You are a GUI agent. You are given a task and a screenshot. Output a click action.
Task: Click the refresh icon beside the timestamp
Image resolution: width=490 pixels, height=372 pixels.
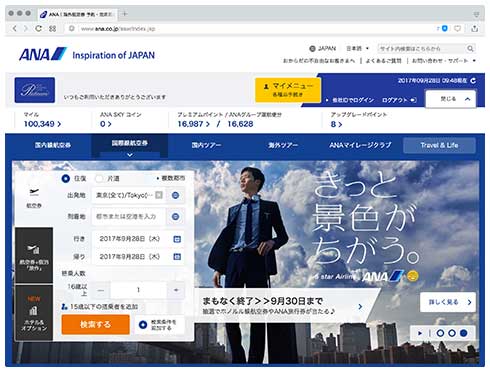(473, 81)
